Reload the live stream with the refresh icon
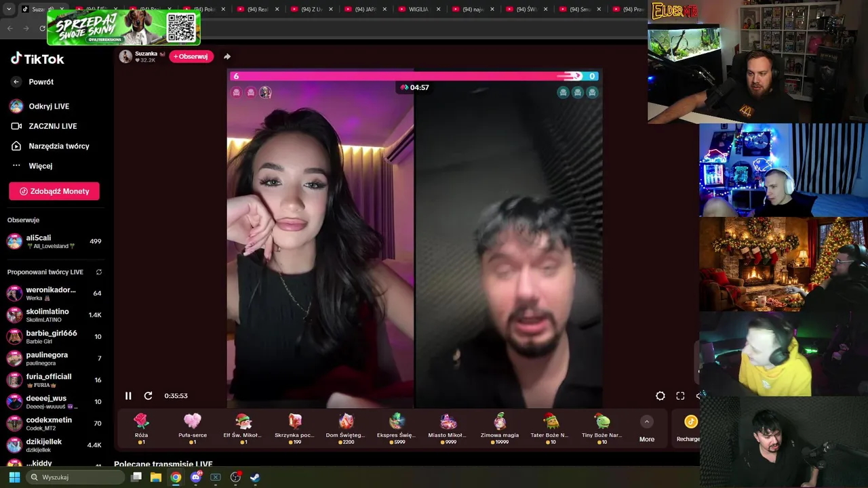 (x=149, y=396)
